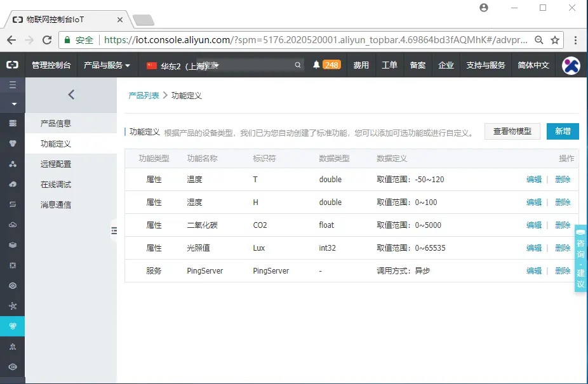Delete the 湿度 property row
This screenshot has height=384, width=588.
click(563, 202)
